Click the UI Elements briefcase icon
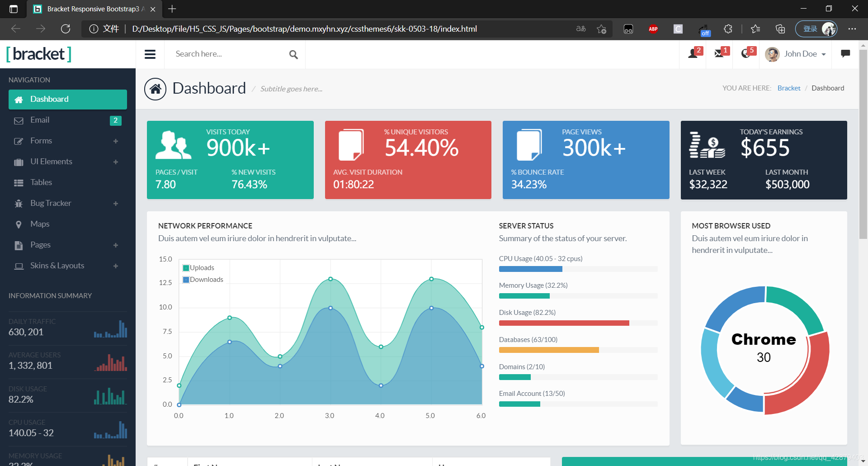 (x=19, y=162)
